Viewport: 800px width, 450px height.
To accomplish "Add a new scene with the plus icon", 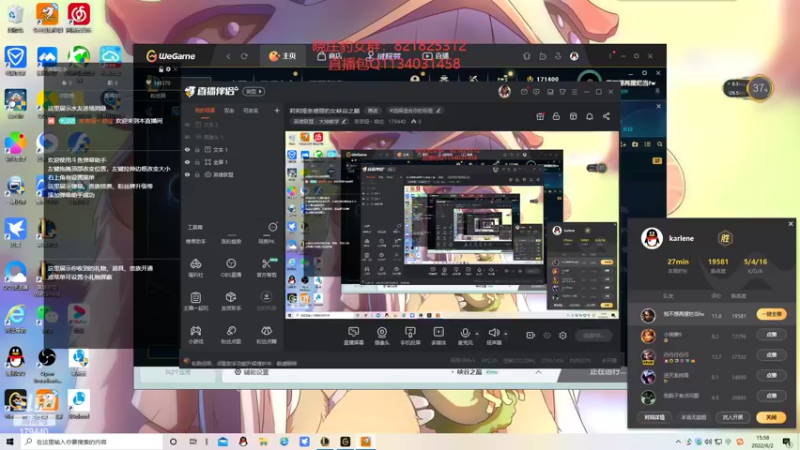I will click(x=277, y=110).
